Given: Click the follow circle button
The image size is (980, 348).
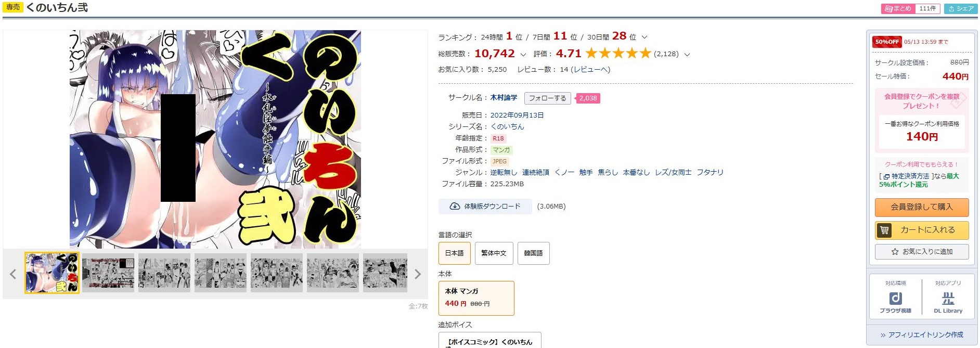Looking at the screenshot, I should point(547,98).
